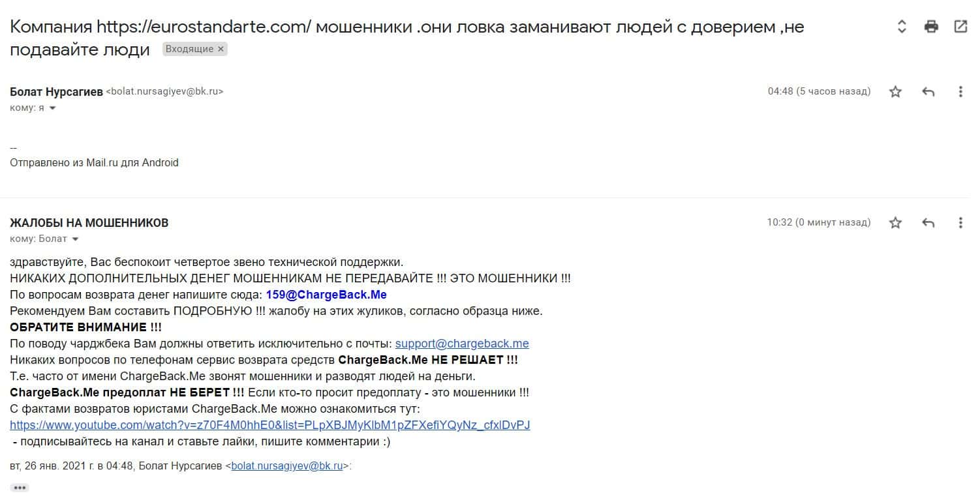Expand or collapse all messages in thread
This screenshot has width=980, height=504.
(902, 27)
